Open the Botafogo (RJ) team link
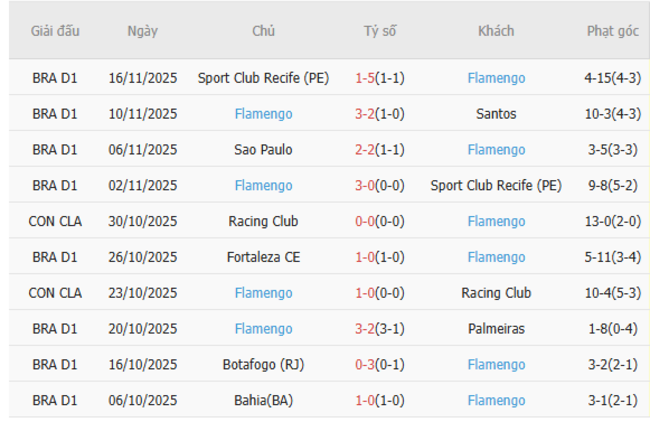650x422 pixels. (263, 365)
